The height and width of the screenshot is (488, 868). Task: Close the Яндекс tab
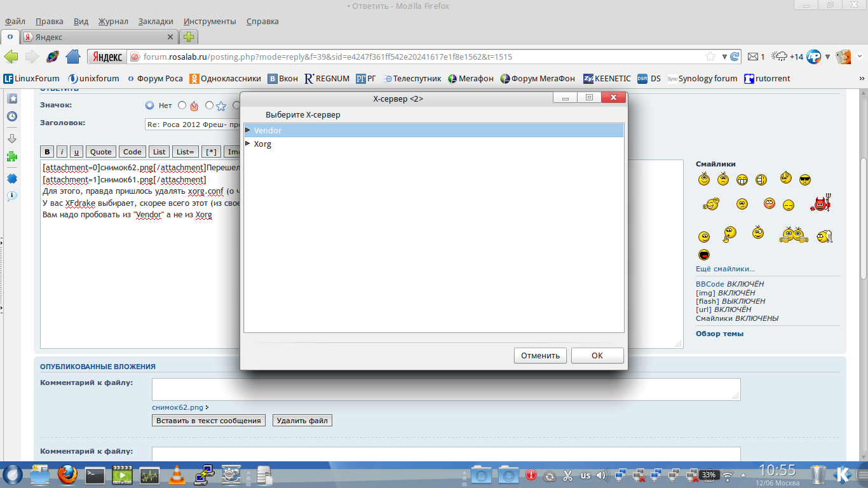coord(170,37)
